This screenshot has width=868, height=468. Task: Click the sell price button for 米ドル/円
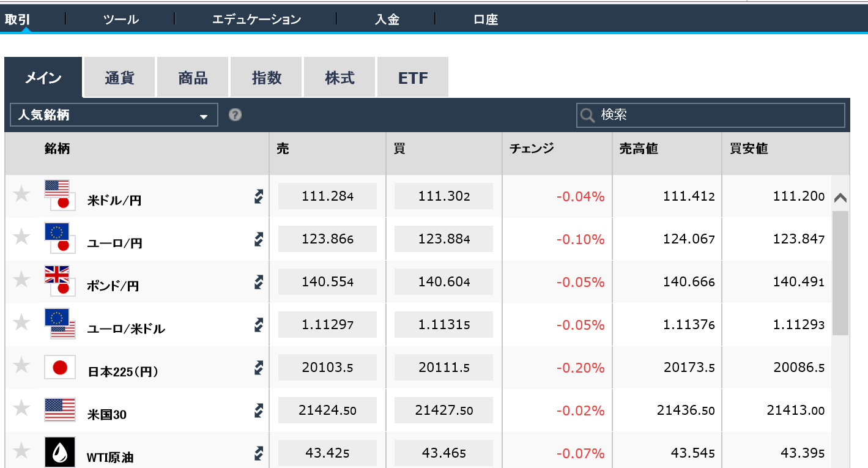[327, 196]
